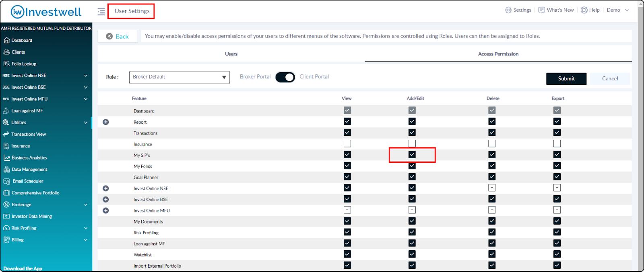Toggle Broker Portal / Client Portal switch
The height and width of the screenshot is (272, 644).
click(x=285, y=77)
